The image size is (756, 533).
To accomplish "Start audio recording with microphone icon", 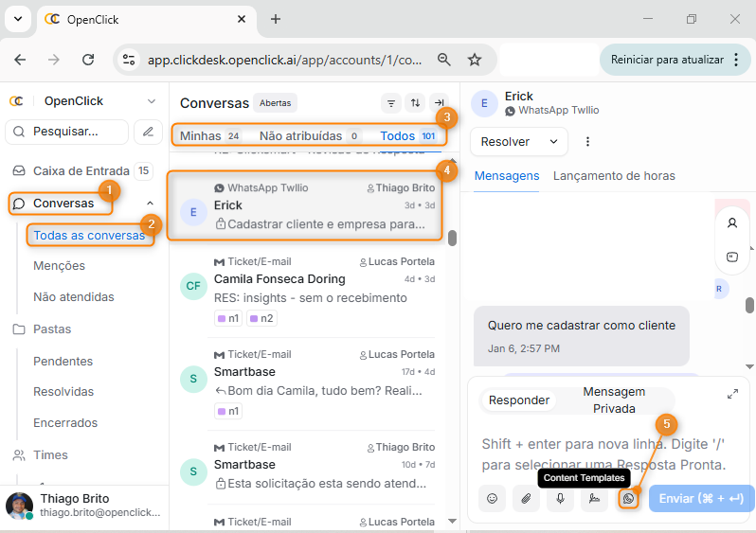I will click(x=560, y=498).
